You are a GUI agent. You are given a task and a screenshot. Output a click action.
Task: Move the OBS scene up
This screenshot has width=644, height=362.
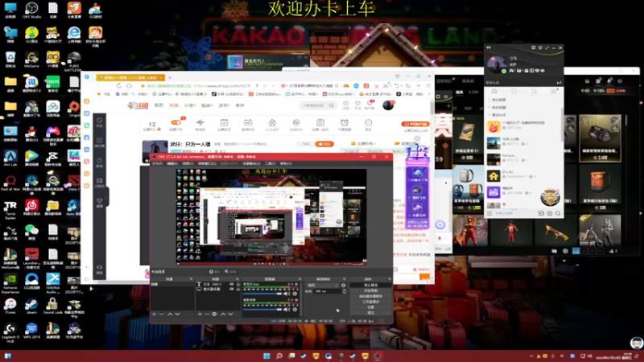point(170,314)
